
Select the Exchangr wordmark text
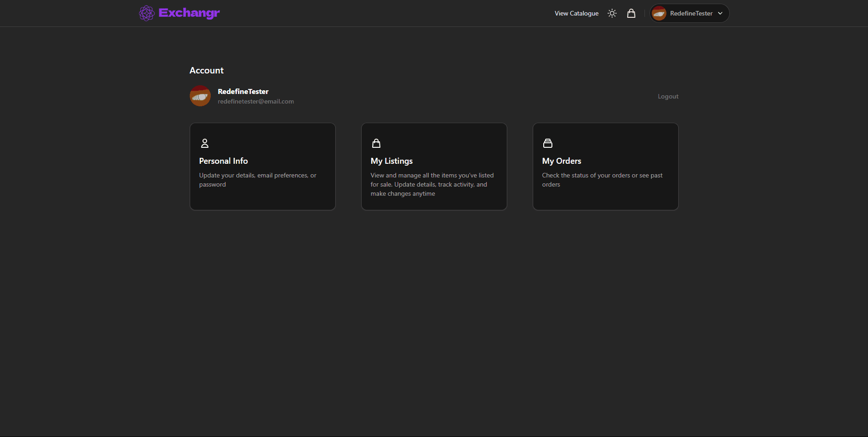[x=189, y=13]
